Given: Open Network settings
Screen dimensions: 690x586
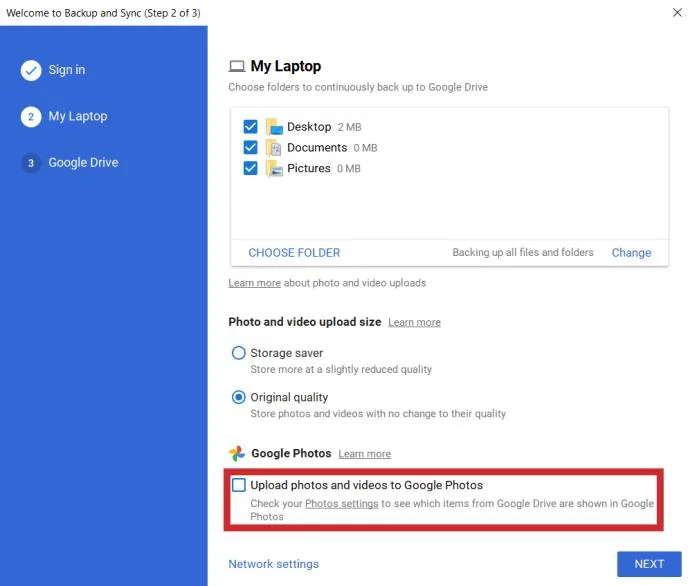Looking at the screenshot, I should [x=273, y=564].
